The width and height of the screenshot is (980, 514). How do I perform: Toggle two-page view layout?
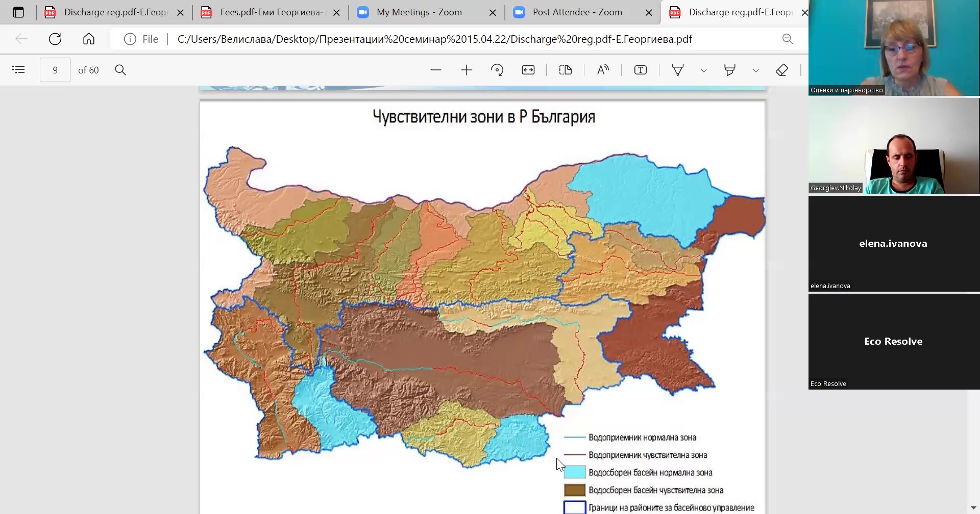(x=566, y=70)
